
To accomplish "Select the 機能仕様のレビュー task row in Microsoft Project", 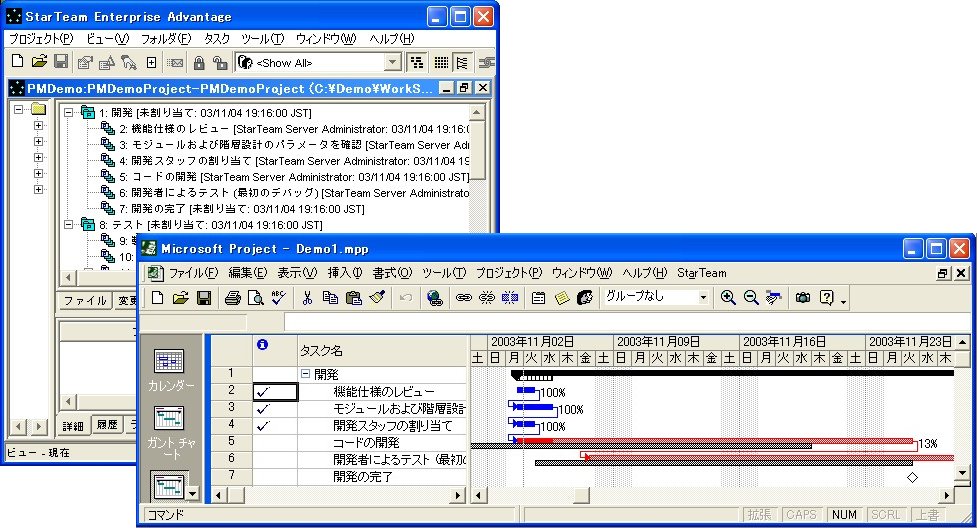I will 338,391.
